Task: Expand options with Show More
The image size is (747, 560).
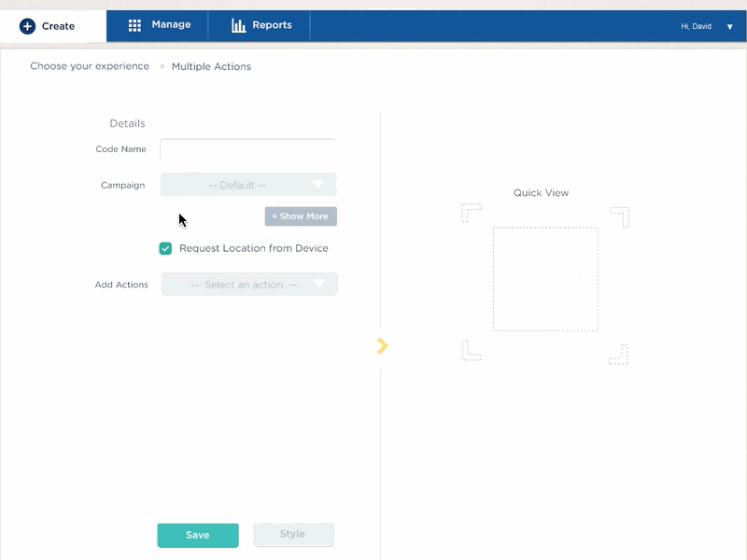Action: point(301,216)
